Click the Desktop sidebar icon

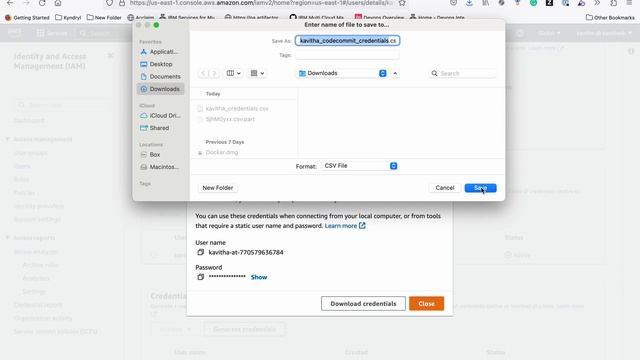coord(144,64)
